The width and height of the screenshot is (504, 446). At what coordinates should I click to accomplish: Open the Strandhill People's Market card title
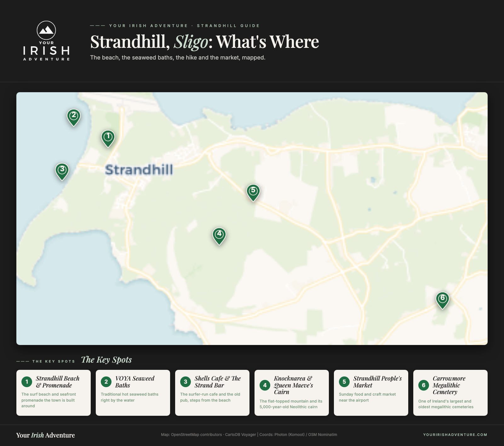[x=378, y=382]
